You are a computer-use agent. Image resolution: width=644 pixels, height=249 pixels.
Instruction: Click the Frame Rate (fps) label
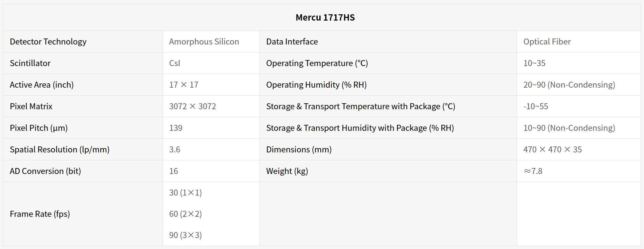click(40, 214)
